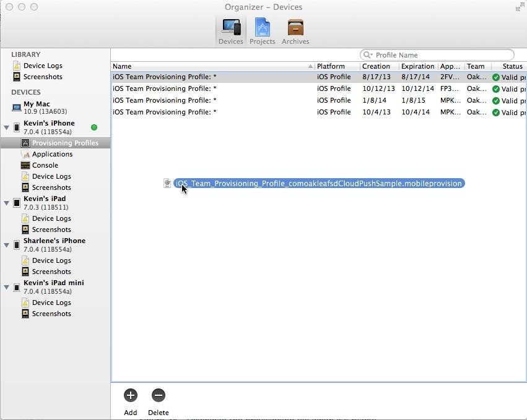
Task: Collapse Kevin's iPhone disclosure triangle
Action: coord(7,127)
